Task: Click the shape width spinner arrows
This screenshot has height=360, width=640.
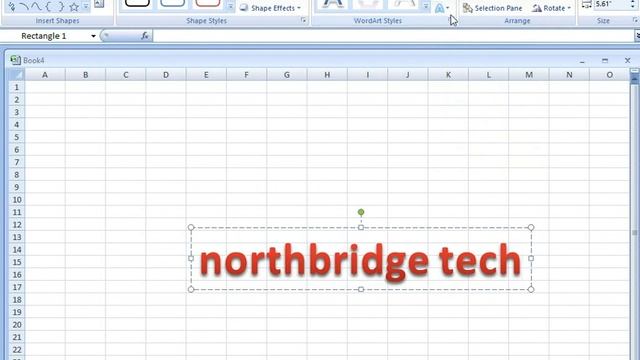Action: coord(633,4)
